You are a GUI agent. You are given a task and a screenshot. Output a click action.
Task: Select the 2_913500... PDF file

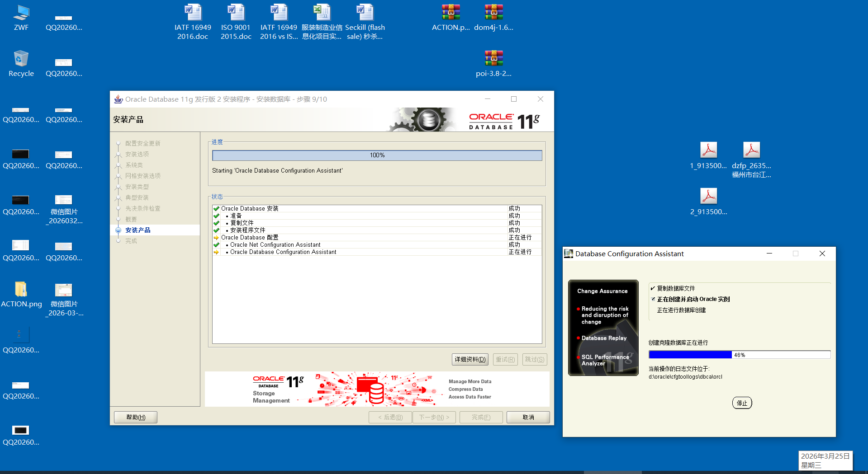(x=708, y=202)
